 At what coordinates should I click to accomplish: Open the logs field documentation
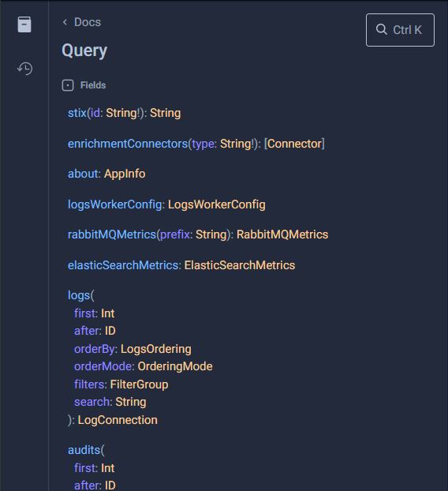click(x=79, y=295)
